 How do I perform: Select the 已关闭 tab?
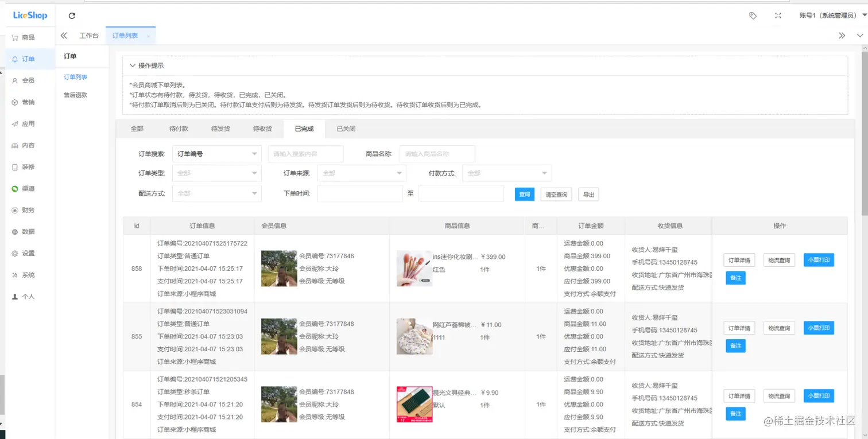(346, 129)
